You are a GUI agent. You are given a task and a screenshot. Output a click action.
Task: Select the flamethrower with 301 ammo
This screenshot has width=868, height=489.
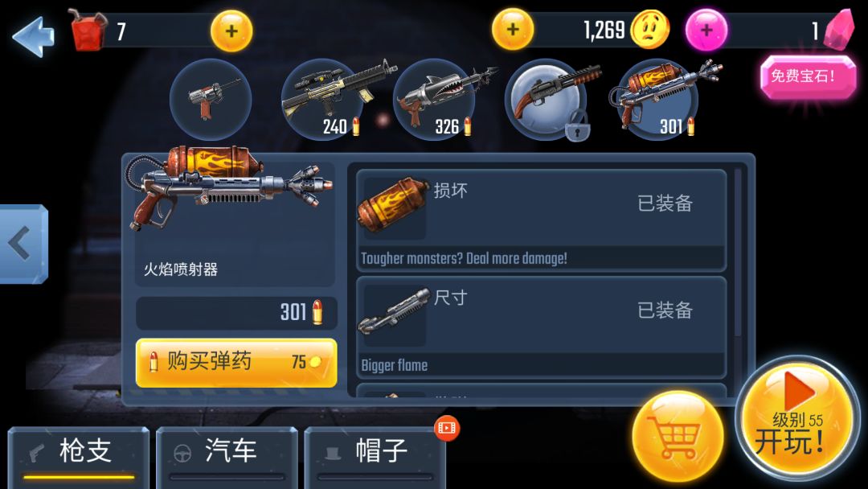pyautogui.click(x=657, y=100)
